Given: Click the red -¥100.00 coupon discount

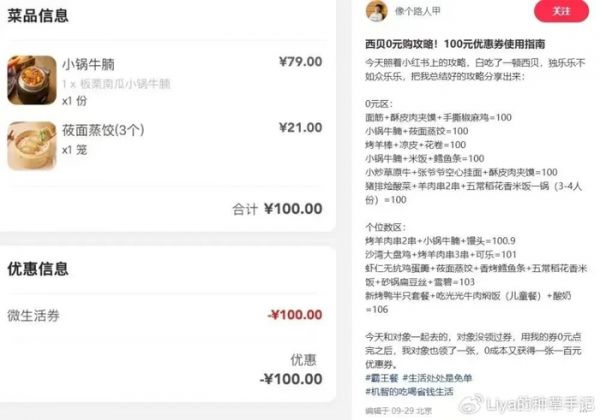Looking at the screenshot, I should (x=294, y=315).
